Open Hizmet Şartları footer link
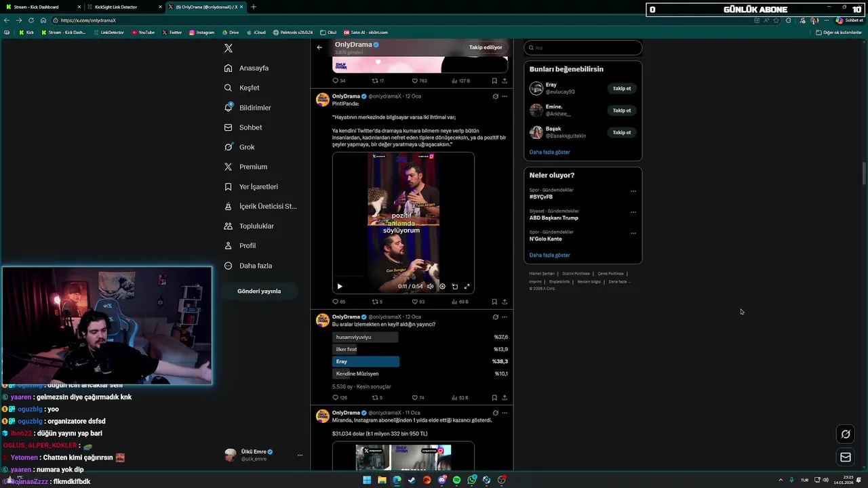Screen dimensions: 868x488 tap(542, 274)
